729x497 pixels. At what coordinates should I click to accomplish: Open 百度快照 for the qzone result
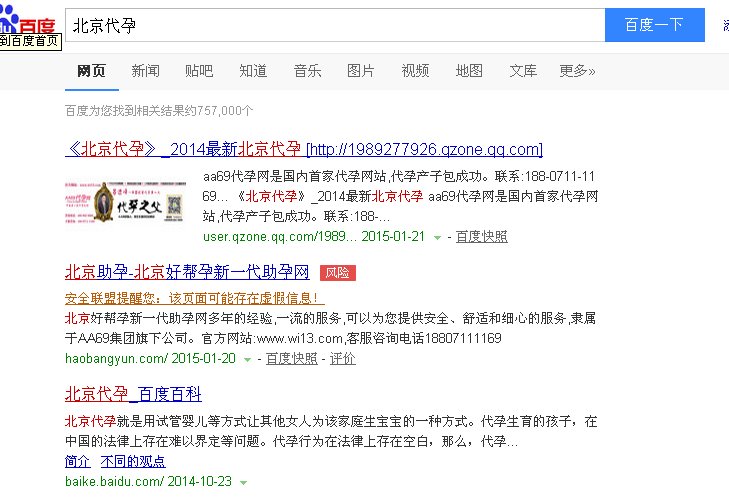coord(481,237)
